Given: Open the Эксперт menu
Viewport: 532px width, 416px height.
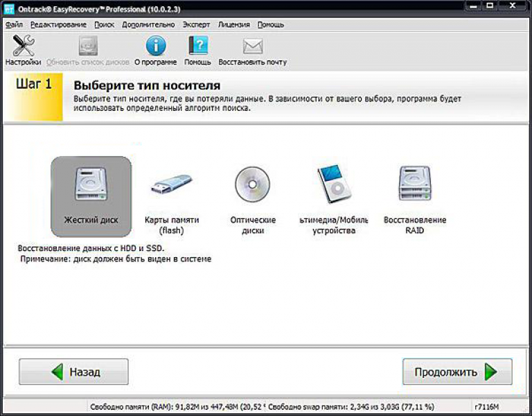Looking at the screenshot, I should coord(197,25).
